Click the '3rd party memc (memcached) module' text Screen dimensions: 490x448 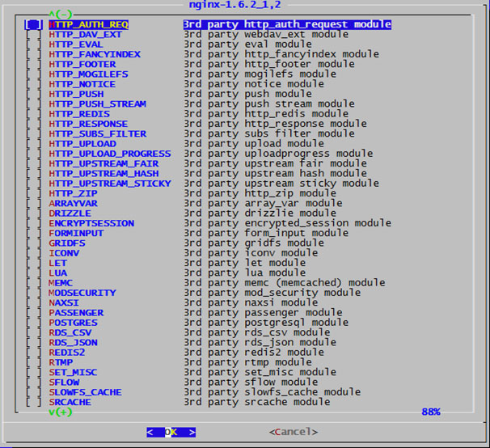pos(285,283)
